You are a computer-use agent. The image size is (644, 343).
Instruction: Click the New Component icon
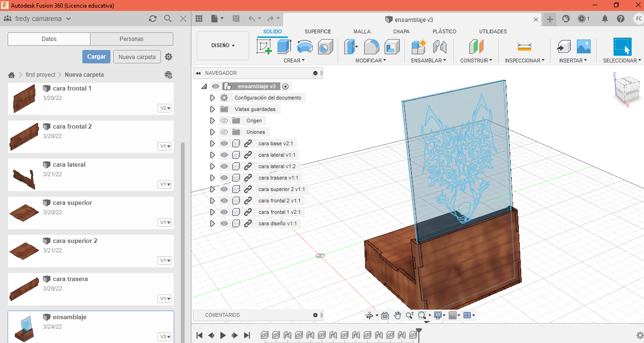(x=419, y=47)
